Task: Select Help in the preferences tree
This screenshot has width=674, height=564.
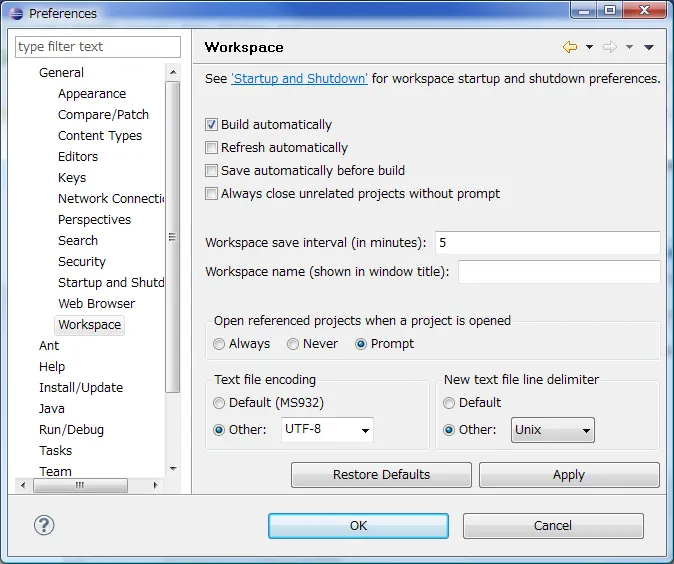Action: point(52,367)
